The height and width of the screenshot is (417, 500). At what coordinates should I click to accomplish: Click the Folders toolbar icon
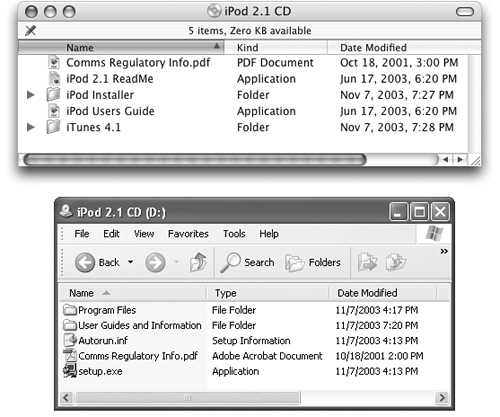tap(295, 263)
